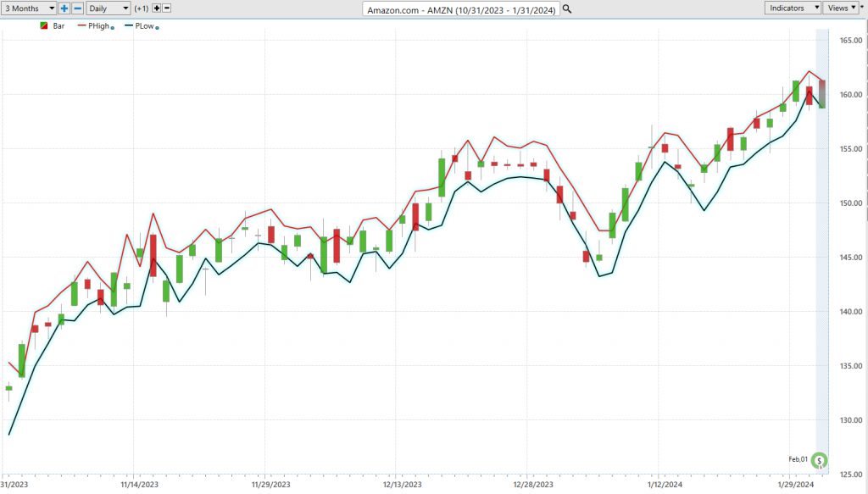Viewport: 868px width, 494px height.
Task: Click the Bar legend color icon
Action: (x=44, y=26)
